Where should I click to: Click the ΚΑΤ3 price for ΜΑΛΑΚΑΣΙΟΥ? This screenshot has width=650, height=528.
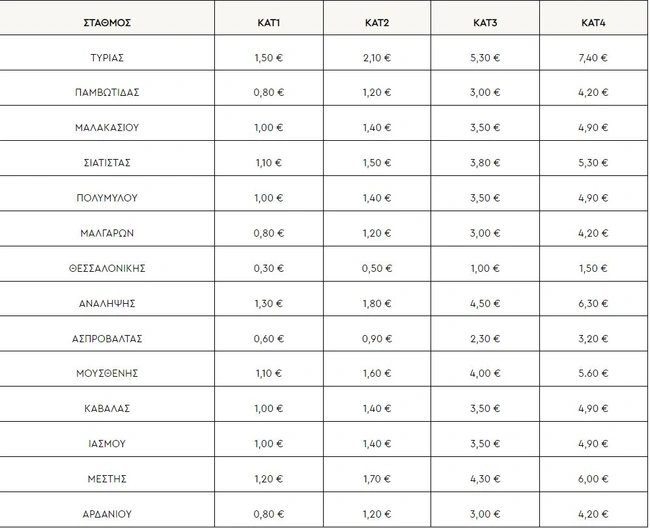[485, 127]
